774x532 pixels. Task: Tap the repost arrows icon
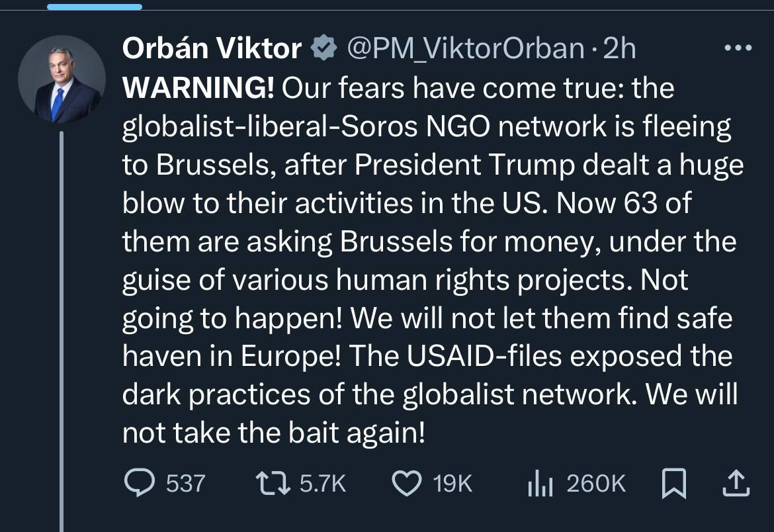pyautogui.click(x=274, y=484)
